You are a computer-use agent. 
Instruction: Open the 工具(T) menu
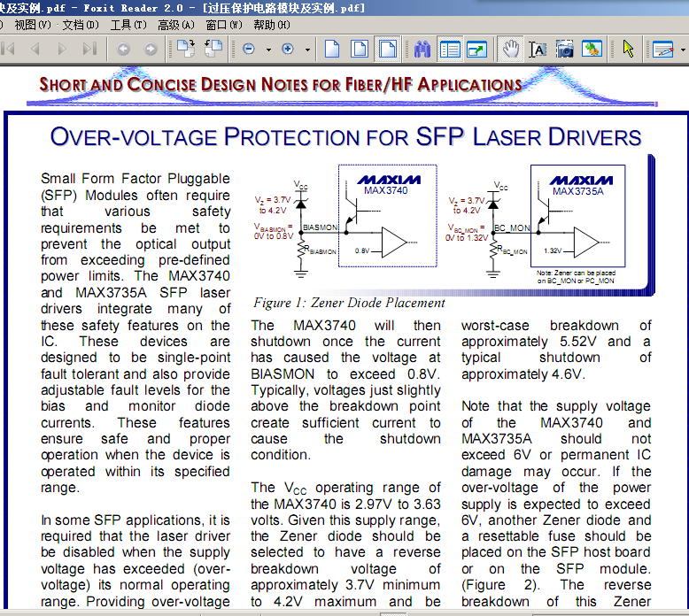click(128, 25)
